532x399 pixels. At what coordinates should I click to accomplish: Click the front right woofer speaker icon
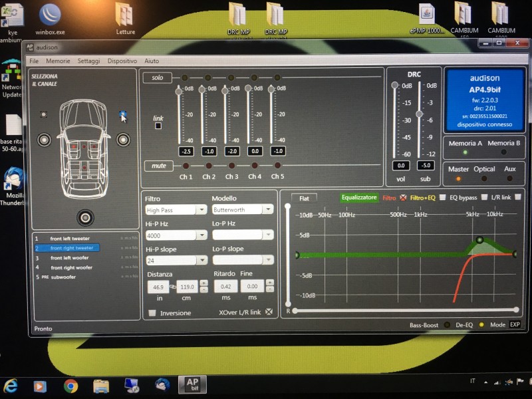click(x=123, y=140)
